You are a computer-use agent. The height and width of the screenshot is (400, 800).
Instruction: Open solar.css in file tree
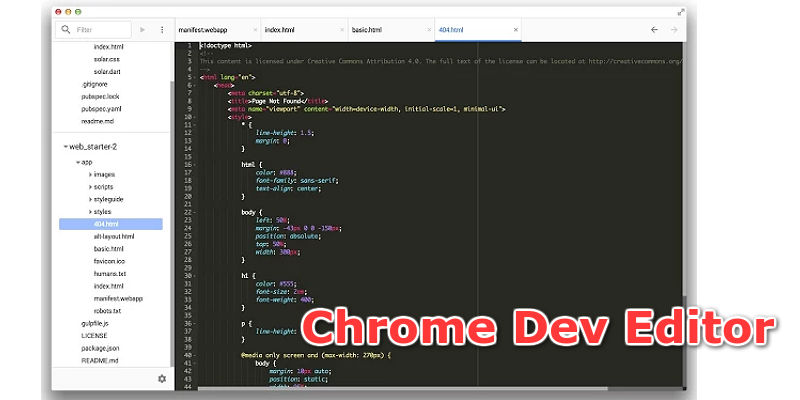[x=107, y=59]
